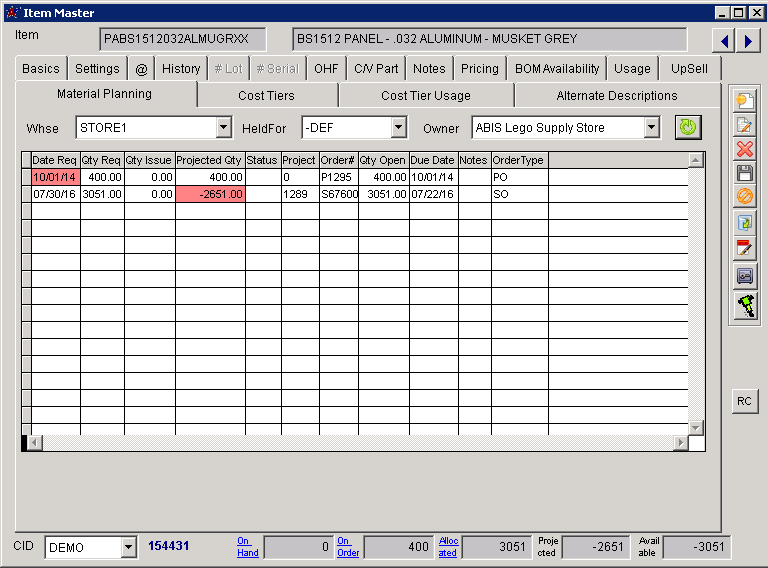768x568 pixels.
Task: Click the RC button
Action: point(744,401)
